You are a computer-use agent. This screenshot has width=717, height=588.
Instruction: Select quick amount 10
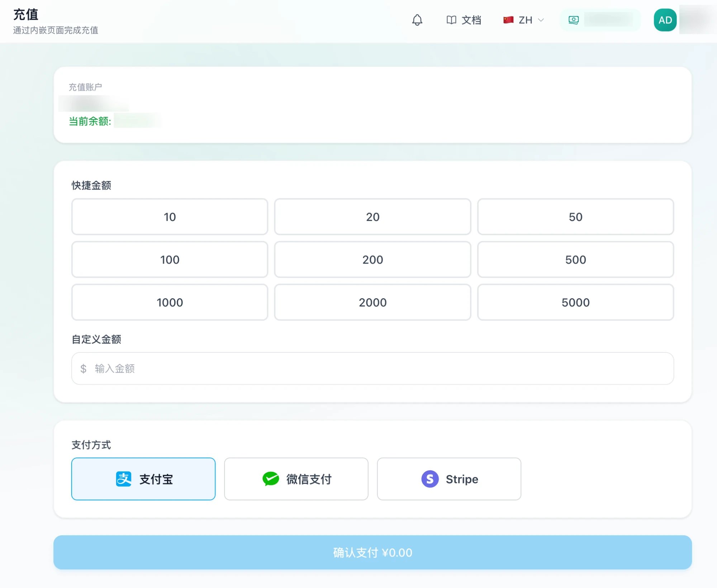click(x=170, y=217)
